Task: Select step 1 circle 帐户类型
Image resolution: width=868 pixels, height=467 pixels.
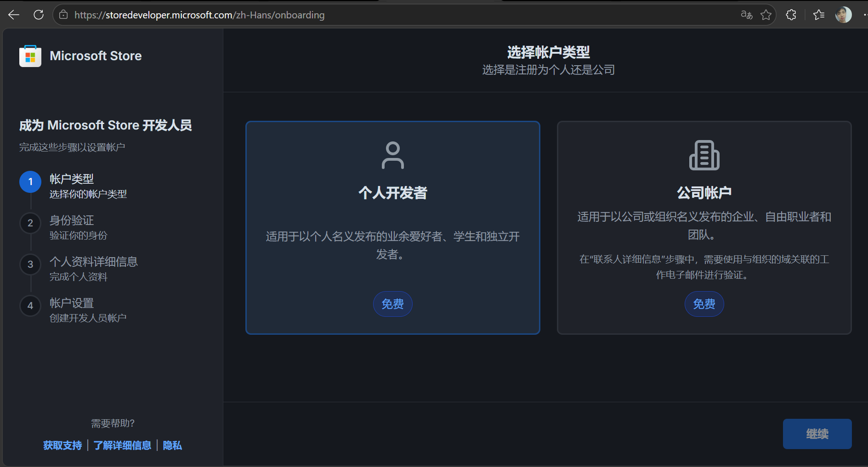Action: point(30,182)
